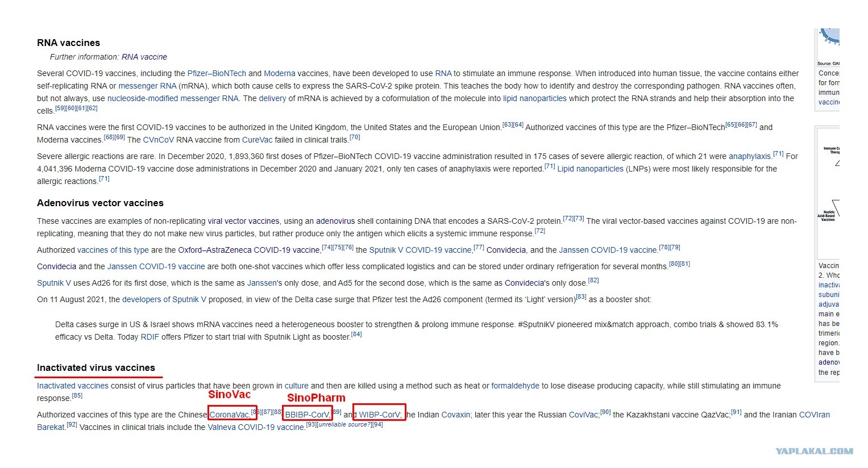Follow the adenovirus link
The width and height of the screenshot is (868, 468).
coord(335,221)
